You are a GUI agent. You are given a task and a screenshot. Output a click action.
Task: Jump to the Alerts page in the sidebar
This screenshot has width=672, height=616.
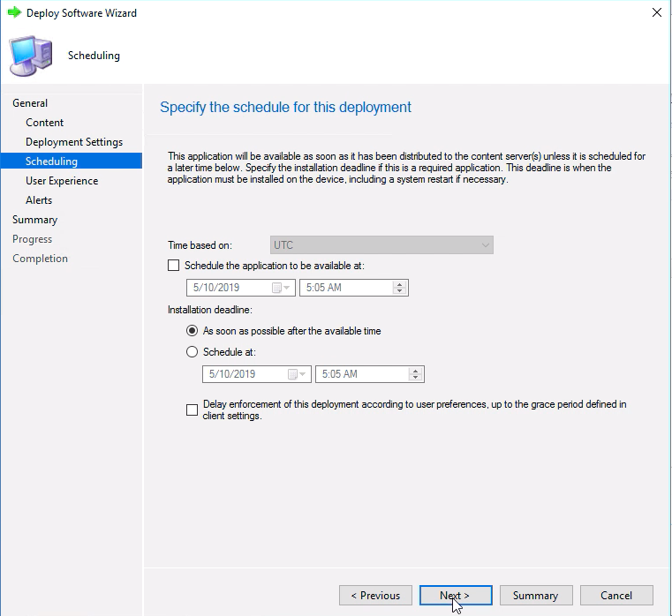(39, 200)
